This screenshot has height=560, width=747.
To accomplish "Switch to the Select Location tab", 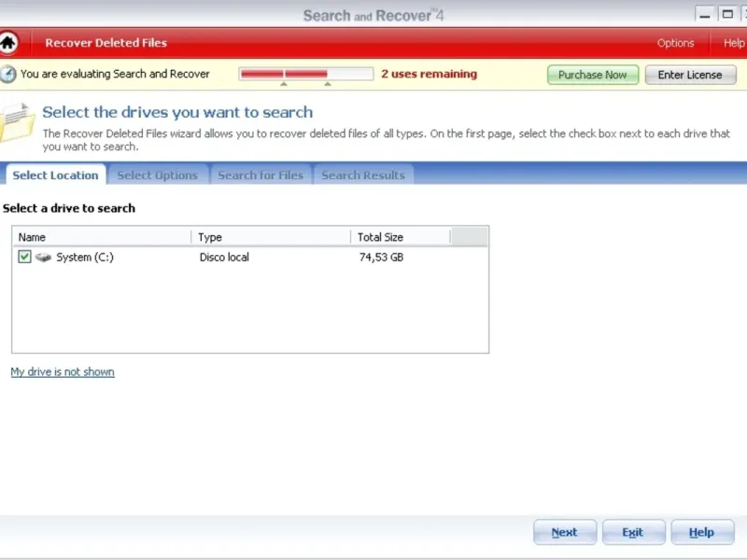I will (55, 175).
